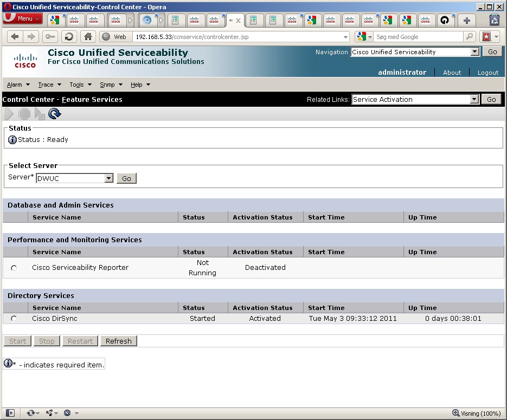Click the browser Forward arrow
This screenshot has width=507, height=420.
tap(31, 37)
